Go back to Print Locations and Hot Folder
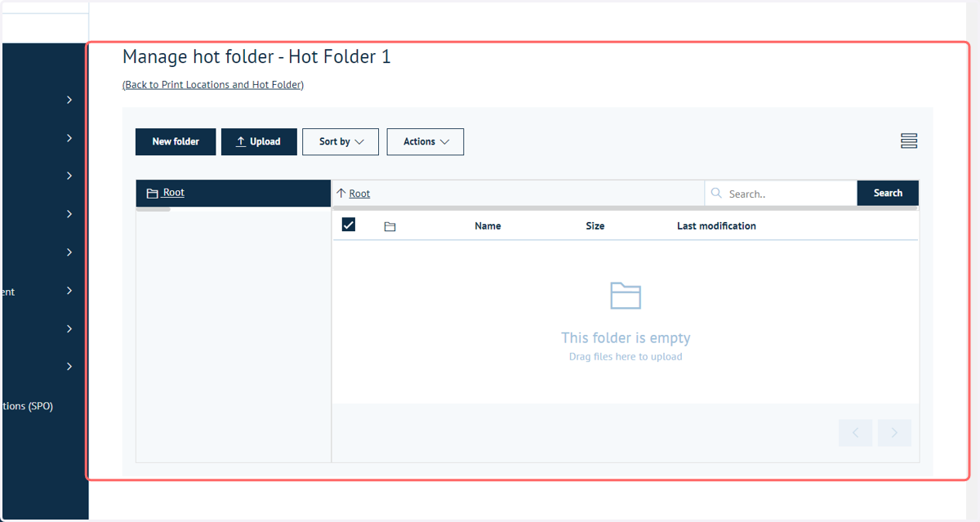 click(213, 85)
